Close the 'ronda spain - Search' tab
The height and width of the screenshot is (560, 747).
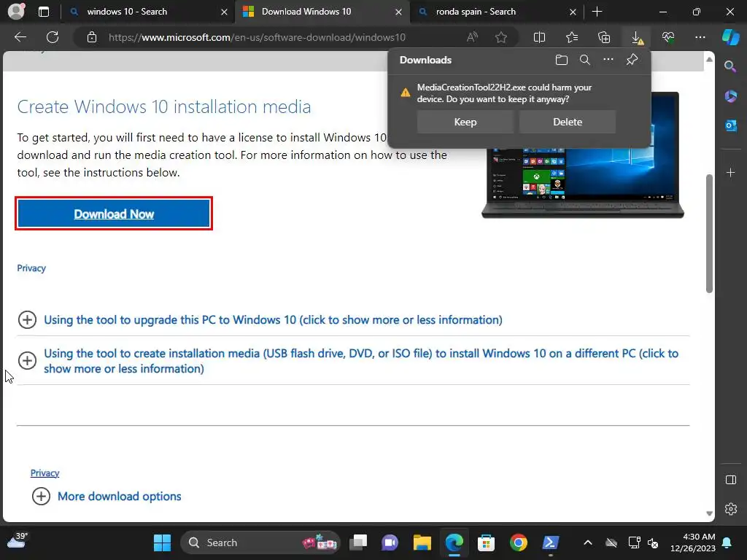[x=573, y=12]
